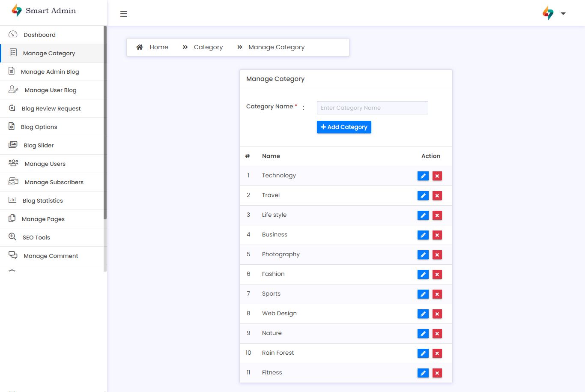Click edit icon for Web Design
The width and height of the screenshot is (585, 392).
(x=423, y=314)
